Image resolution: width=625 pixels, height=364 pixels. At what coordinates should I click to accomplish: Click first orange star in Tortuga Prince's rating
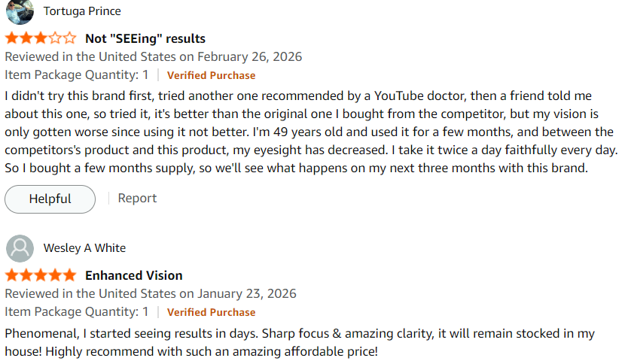[12, 38]
